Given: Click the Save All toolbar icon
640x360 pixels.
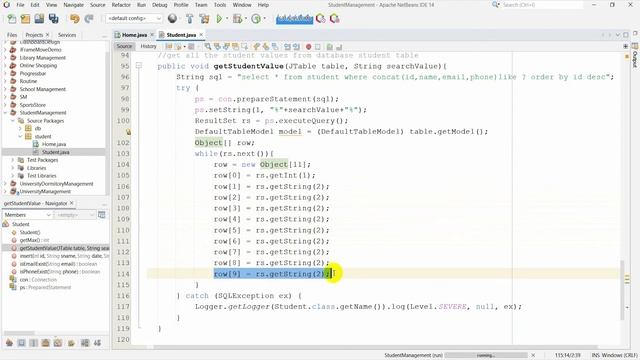Looking at the screenshot, I should tap(53, 19).
